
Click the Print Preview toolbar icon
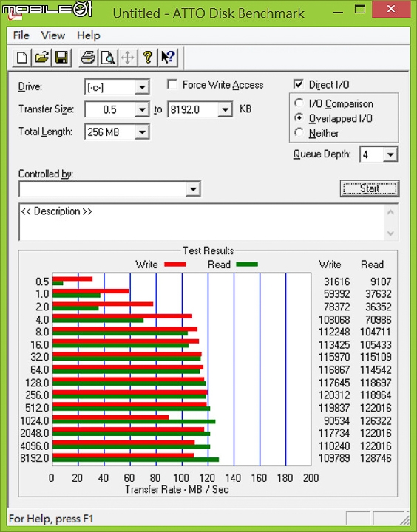(108, 58)
